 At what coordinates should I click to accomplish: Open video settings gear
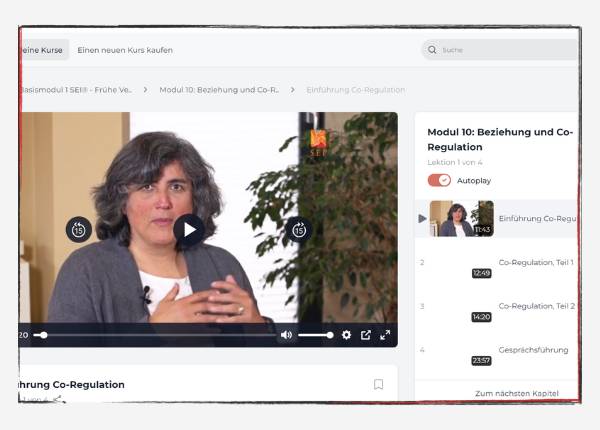(346, 335)
